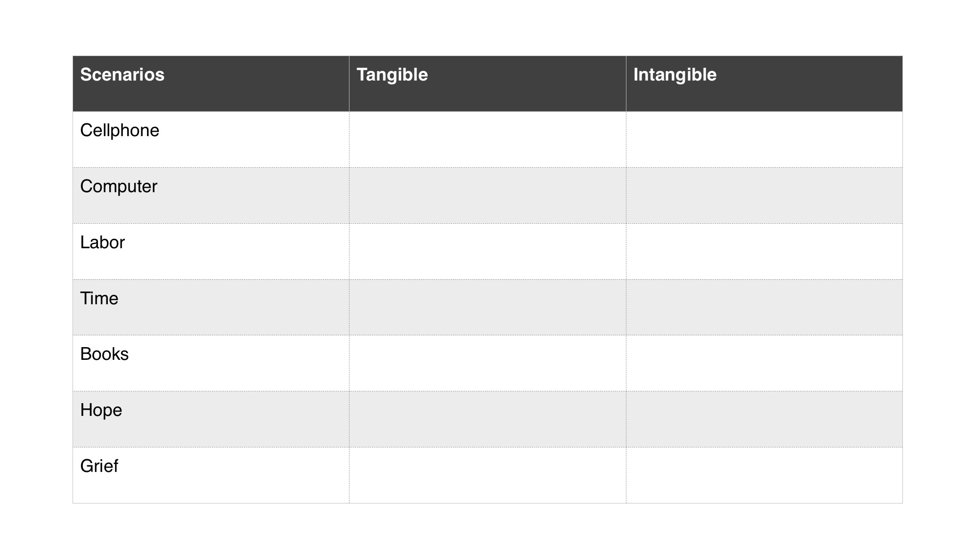Click the Intangible cell for Hope

[x=764, y=419]
